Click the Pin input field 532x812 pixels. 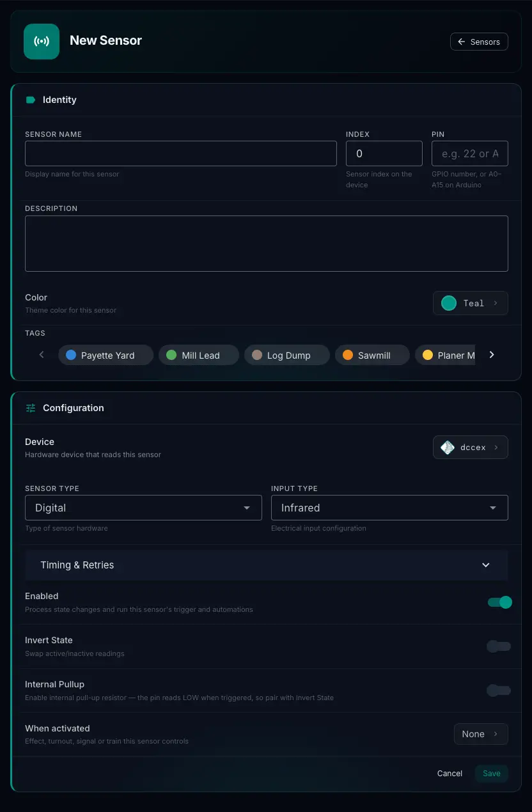coord(470,153)
